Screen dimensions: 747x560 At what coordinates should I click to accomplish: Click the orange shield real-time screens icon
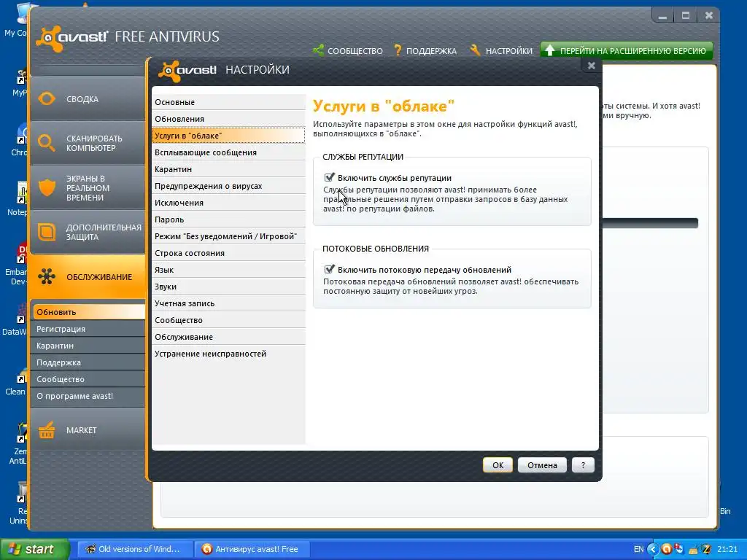coord(47,187)
